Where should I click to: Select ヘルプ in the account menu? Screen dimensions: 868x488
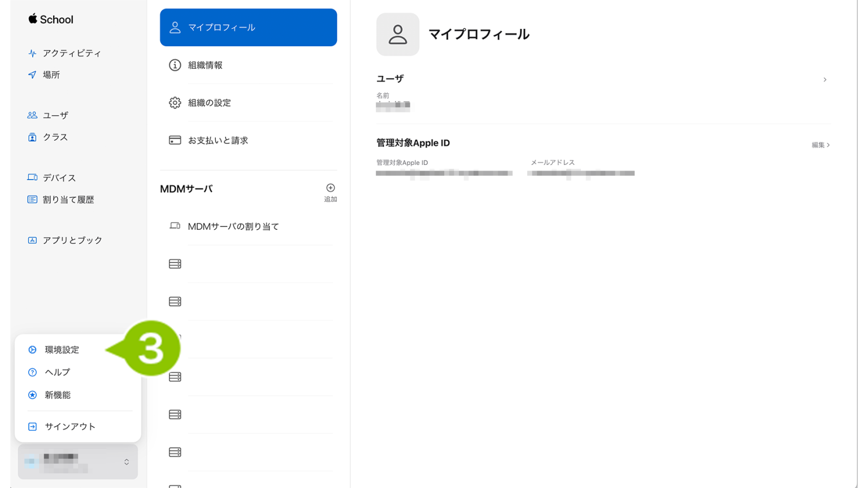click(x=58, y=372)
